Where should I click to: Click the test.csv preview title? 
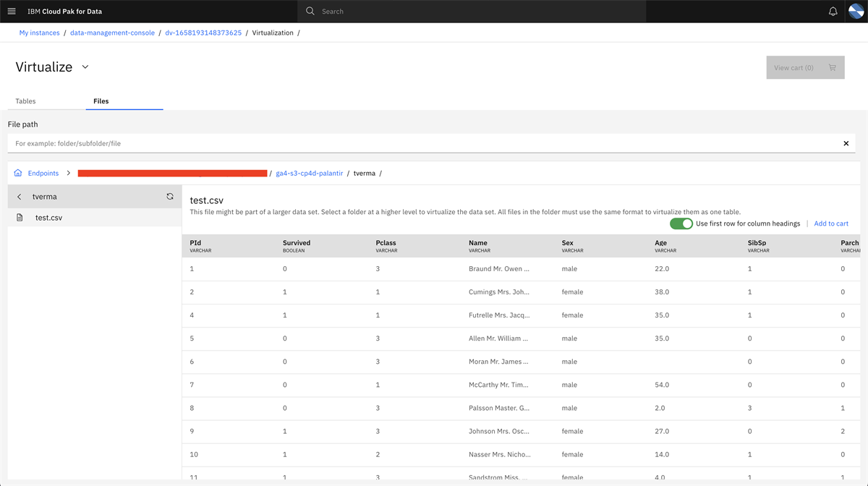point(207,200)
